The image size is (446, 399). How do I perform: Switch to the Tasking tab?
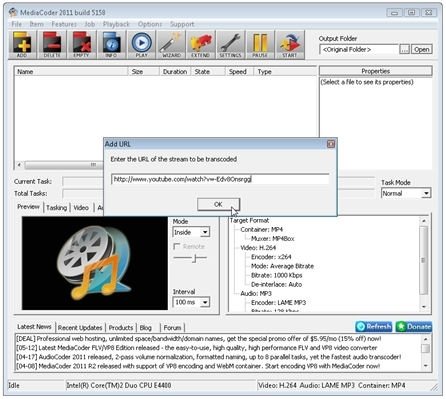pos(56,208)
